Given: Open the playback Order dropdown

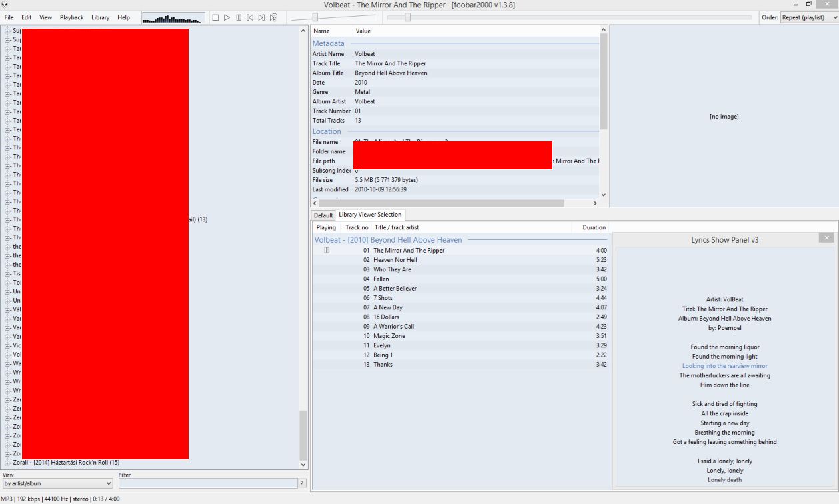Looking at the screenshot, I should (809, 17).
